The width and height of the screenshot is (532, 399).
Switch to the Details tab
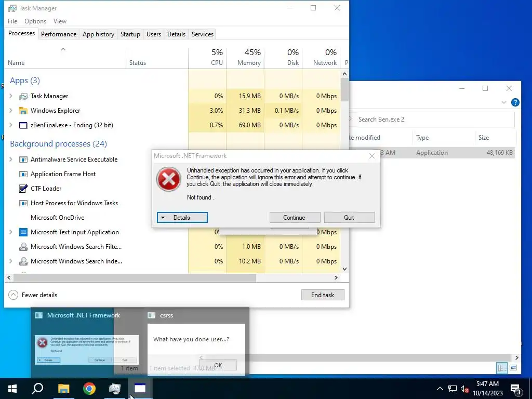[177, 34]
